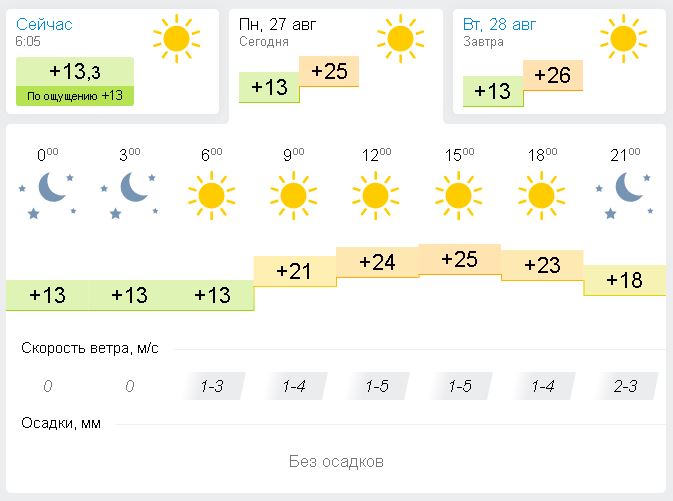
Task: Click the По ощущению +13 label
Action: tap(75, 96)
